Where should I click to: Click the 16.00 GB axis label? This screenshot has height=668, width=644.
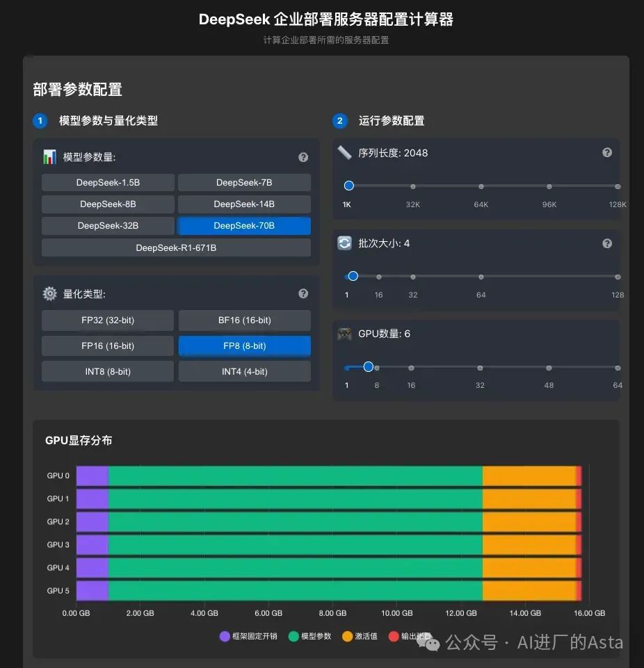590,613
